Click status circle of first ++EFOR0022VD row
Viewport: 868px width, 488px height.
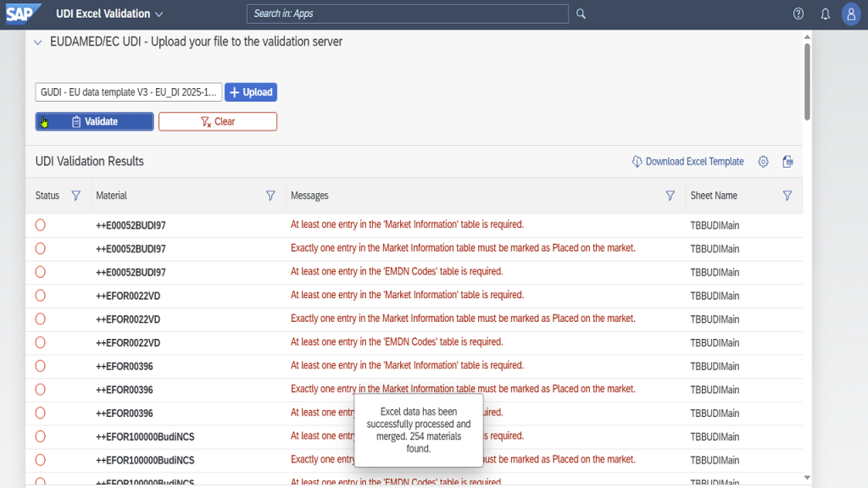pos(41,296)
